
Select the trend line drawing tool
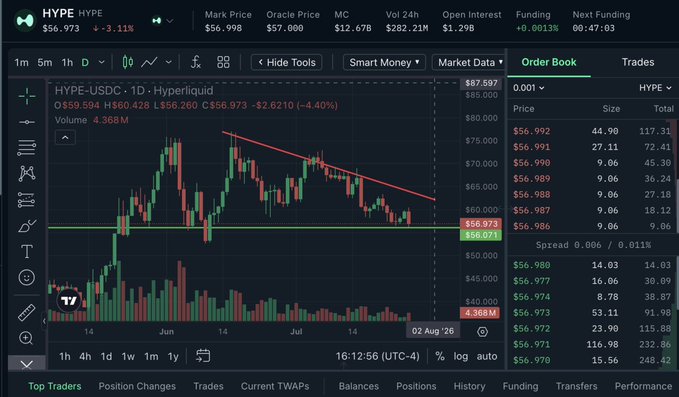point(27,122)
